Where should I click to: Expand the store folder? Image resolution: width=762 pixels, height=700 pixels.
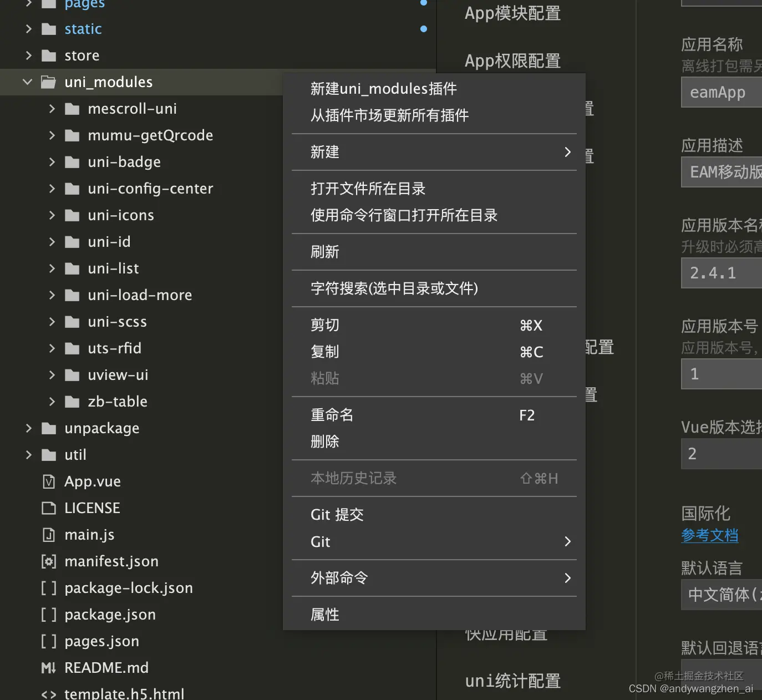(x=29, y=55)
